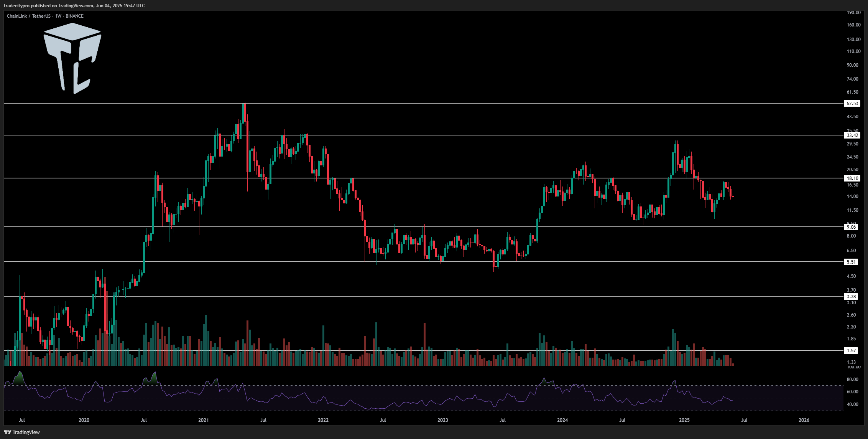Click the ChainLink / TetherUS chart title
Screen dimensions: 868x439
pos(45,16)
